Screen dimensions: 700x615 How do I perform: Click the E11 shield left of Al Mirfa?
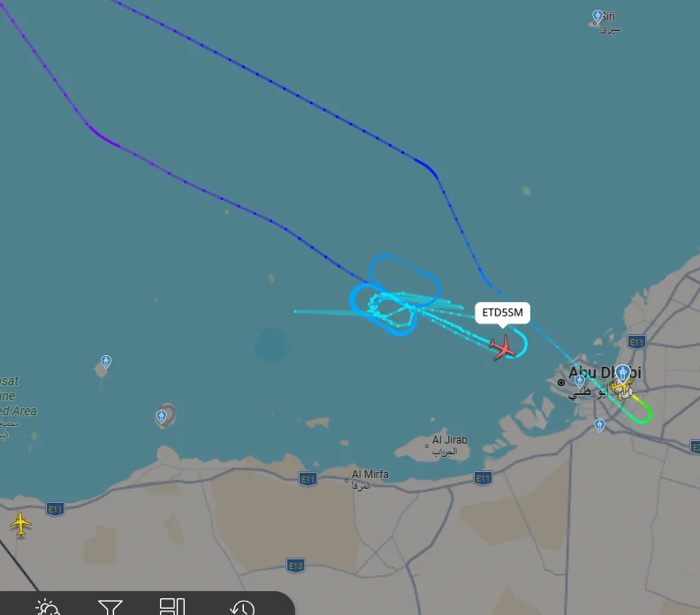tap(308, 479)
